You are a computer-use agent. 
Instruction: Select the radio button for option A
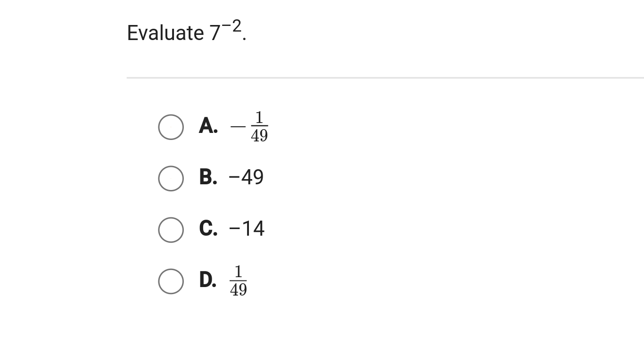coord(171,127)
